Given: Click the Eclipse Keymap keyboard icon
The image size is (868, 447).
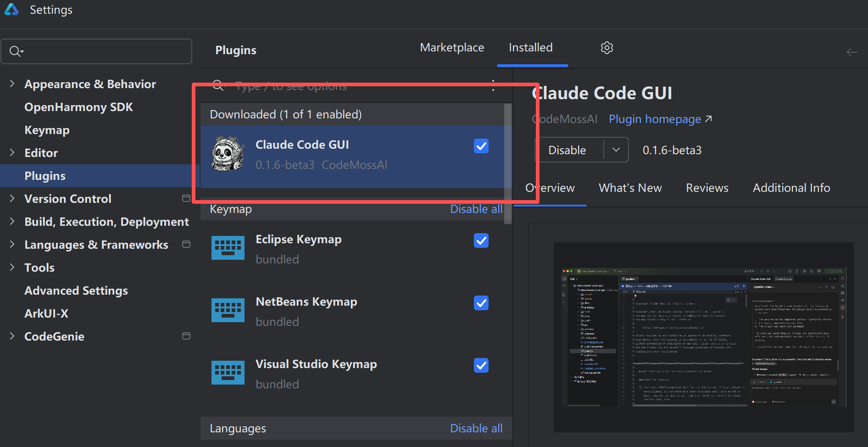Looking at the screenshot, I should [x=228, y=248].
